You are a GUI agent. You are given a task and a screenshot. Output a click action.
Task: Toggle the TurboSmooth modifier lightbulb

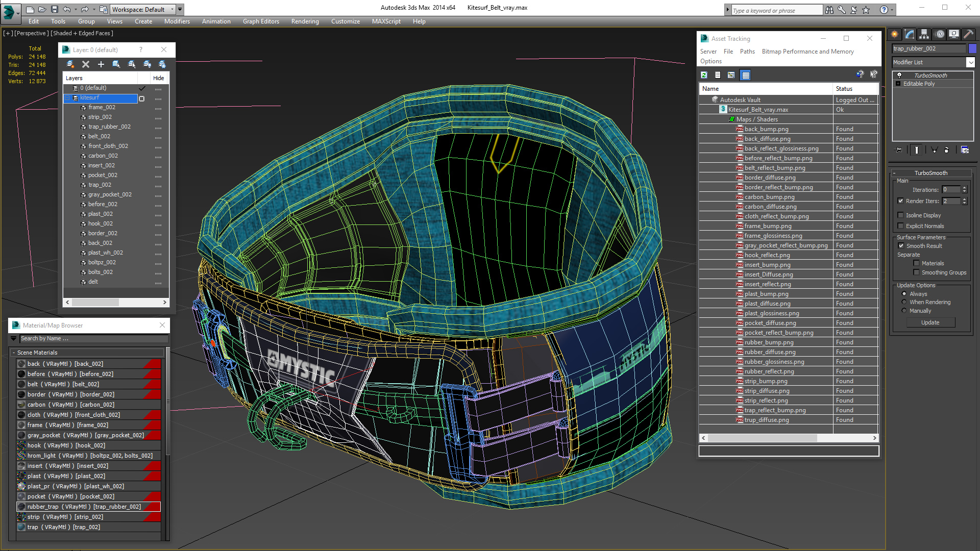click(899, 76)
